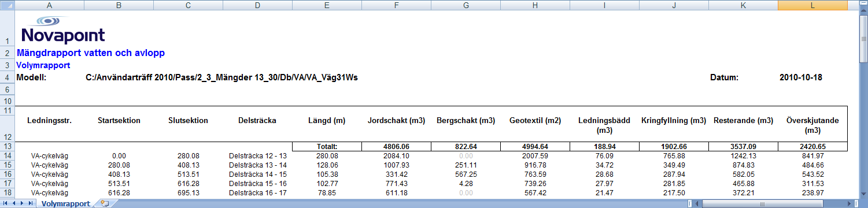Go to the previous sheet with the navigation arrow

14,203
